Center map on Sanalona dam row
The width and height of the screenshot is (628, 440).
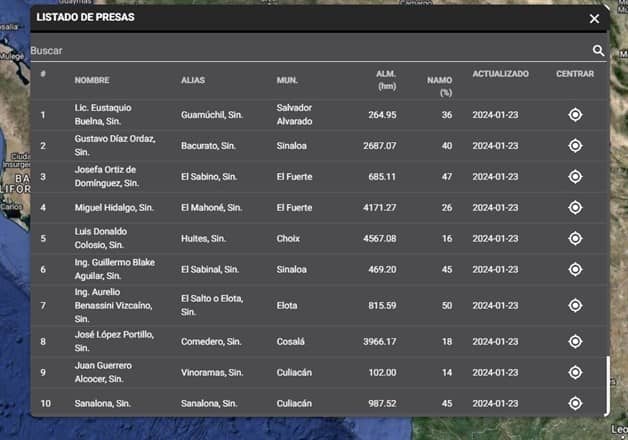coord(575,403)
